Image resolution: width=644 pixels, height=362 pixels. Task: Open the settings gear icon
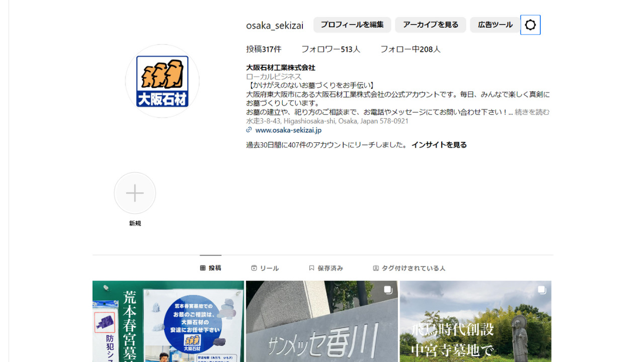530,25
